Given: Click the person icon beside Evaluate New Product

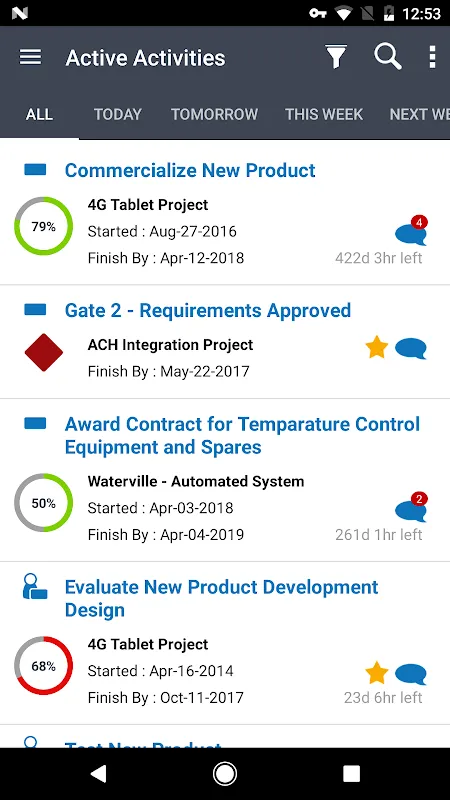Looking at the screenshot, I should coord(35,587).
